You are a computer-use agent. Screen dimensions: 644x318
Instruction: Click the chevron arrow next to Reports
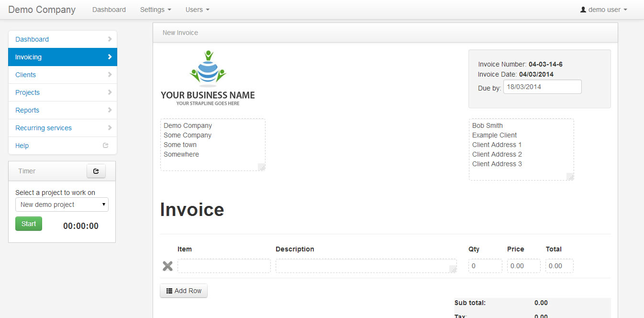(x=110, y=110)
